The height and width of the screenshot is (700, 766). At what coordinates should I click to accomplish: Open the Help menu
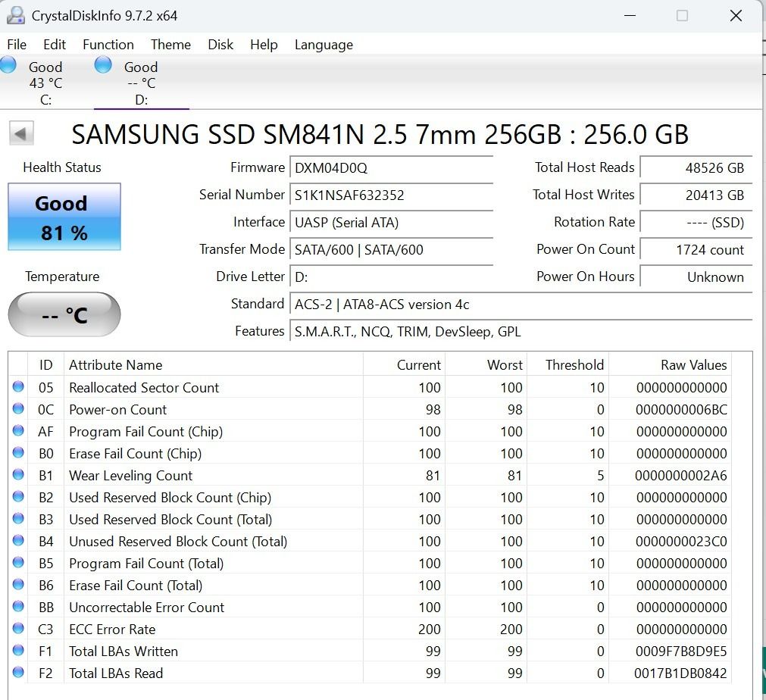pyautogui.click(x=264, y=45)
